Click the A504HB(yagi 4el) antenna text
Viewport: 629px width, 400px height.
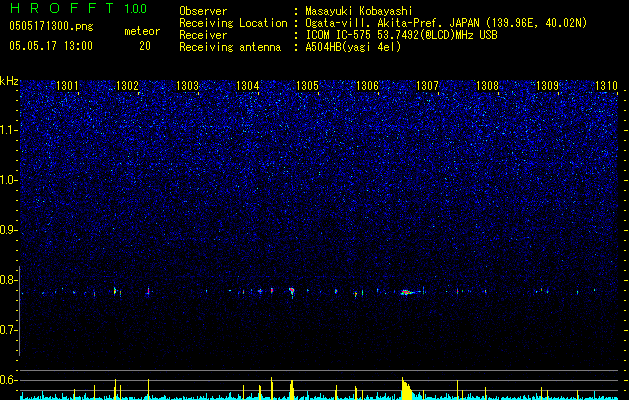pyautogui.click(x=353, y=47)
